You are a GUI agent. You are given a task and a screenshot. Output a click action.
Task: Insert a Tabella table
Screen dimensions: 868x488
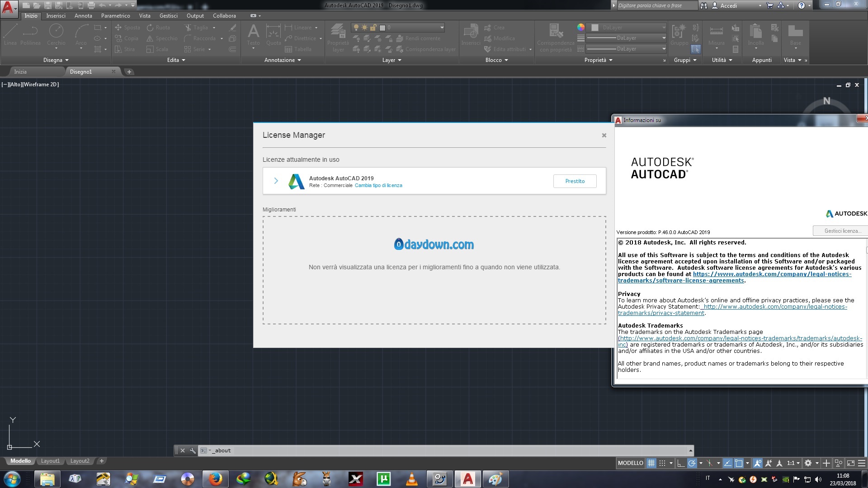[x=298, y=49]
